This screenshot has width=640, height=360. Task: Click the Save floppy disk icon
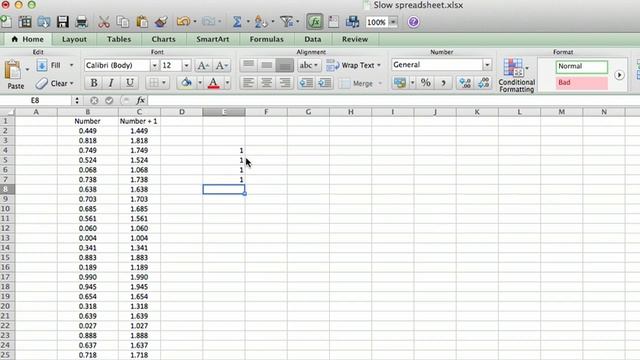(62, 22)
